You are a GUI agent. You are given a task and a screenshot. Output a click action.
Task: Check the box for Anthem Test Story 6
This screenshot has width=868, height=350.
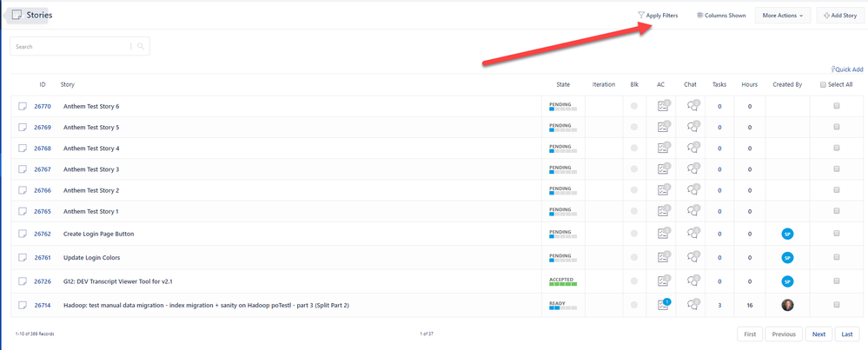[837, 106]
